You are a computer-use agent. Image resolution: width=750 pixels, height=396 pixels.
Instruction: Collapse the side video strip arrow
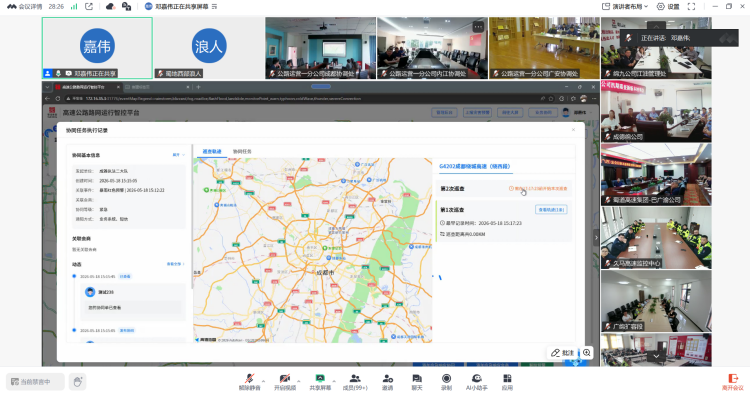pos(596,237)
